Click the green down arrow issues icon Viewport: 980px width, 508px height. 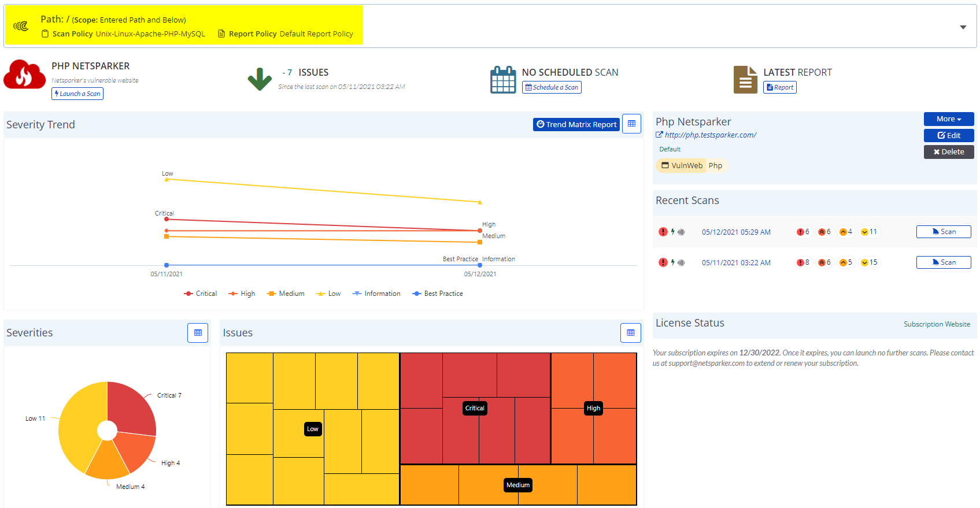[x=260, y=79]
